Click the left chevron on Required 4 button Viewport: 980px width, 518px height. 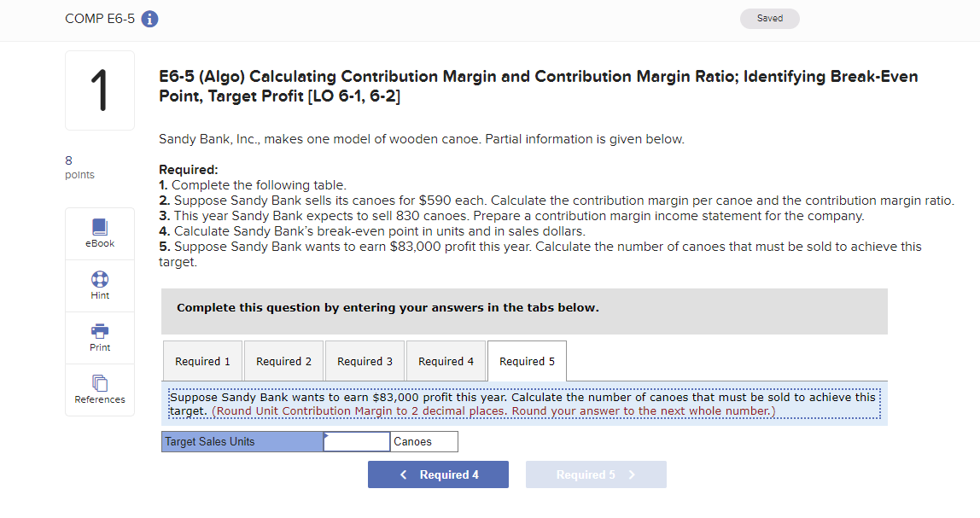point(404,474)
